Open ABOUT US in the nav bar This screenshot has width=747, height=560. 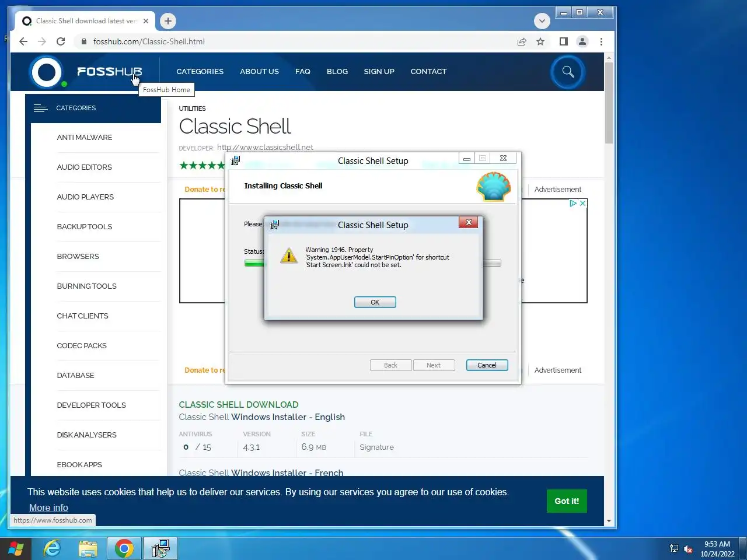click(x=259, y=71)
